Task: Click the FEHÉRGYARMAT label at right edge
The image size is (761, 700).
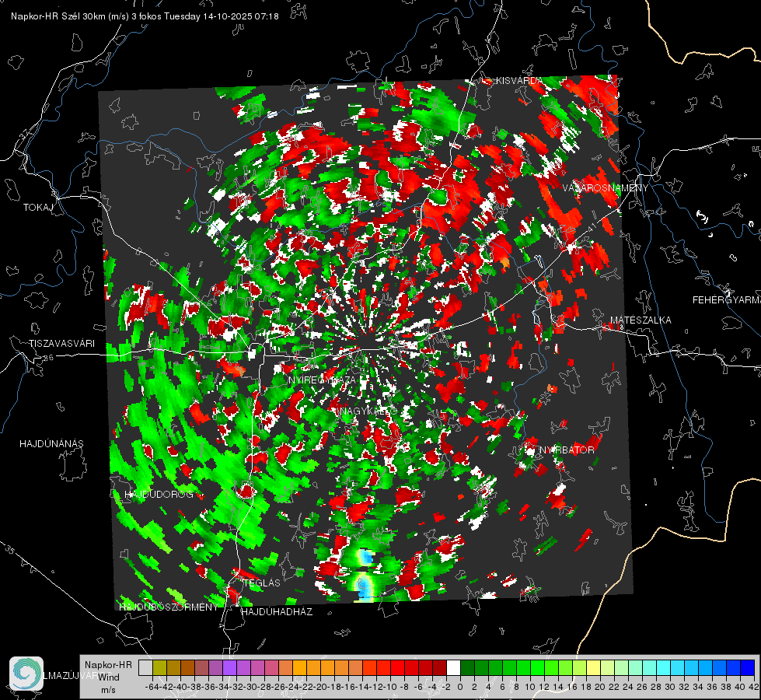Action: coord(727,299)
